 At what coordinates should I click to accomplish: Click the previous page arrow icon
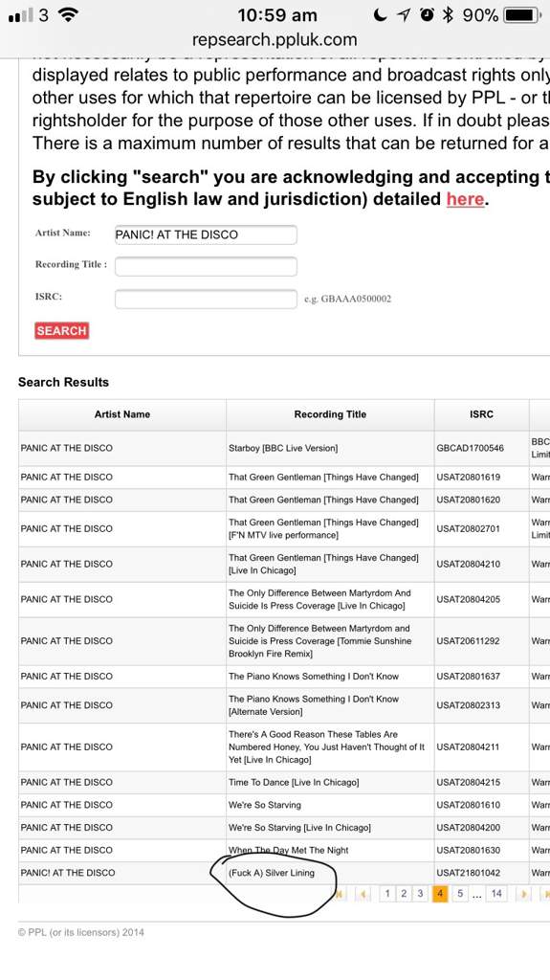(x=363, y=895)
